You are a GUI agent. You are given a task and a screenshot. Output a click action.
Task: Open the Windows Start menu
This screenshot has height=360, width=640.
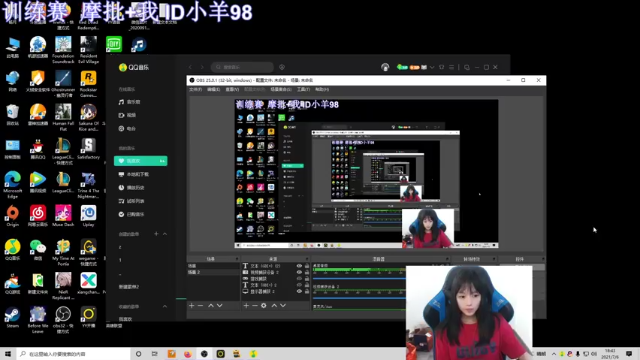pos(8,354)
